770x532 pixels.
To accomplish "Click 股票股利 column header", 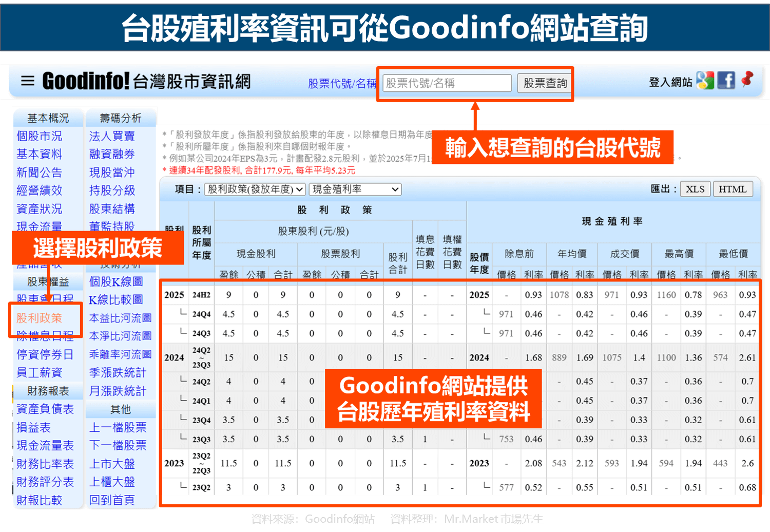I will click(340, 254).
